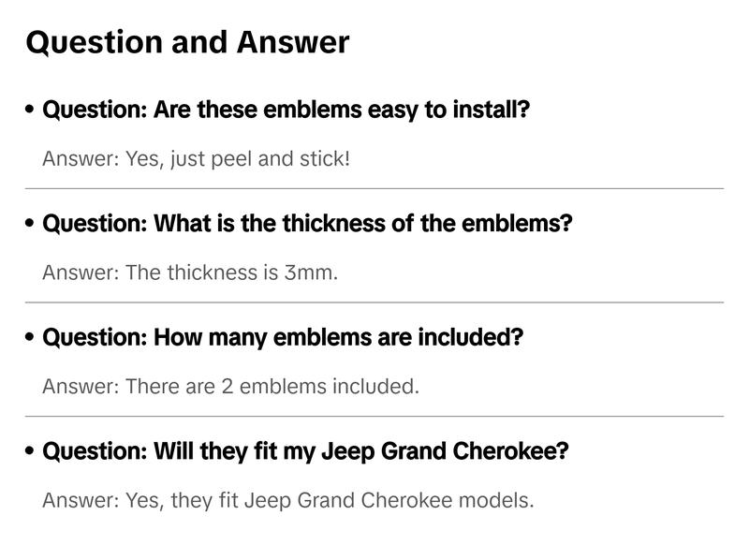Select the question about thickness of the emblems
Viewport: 749px width, 560px height.
307,224
